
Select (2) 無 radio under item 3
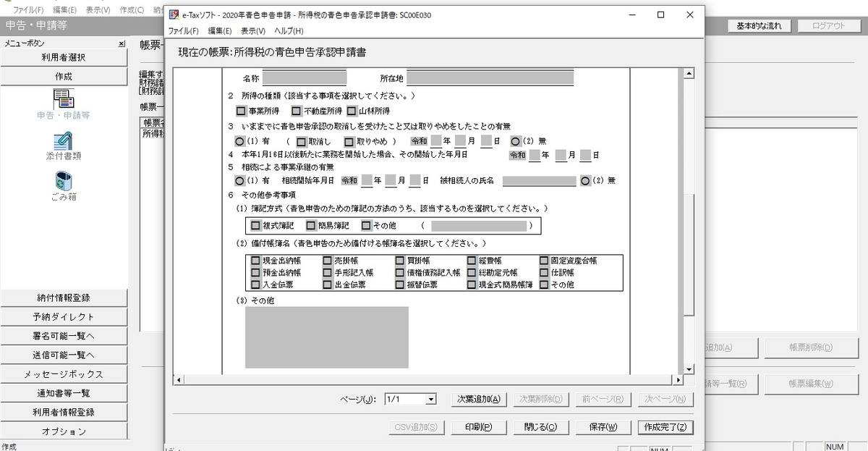[516, 141]
